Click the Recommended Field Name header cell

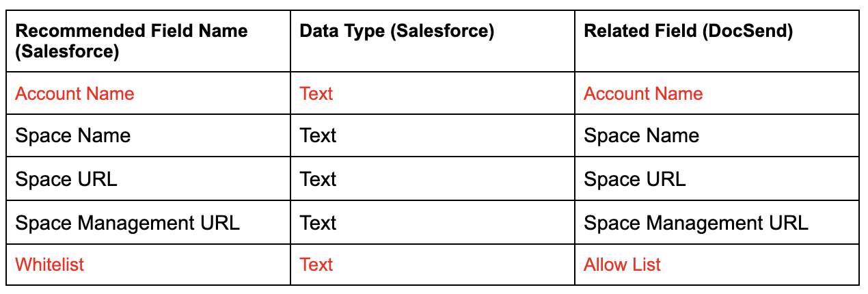click(x=148, y=41)
